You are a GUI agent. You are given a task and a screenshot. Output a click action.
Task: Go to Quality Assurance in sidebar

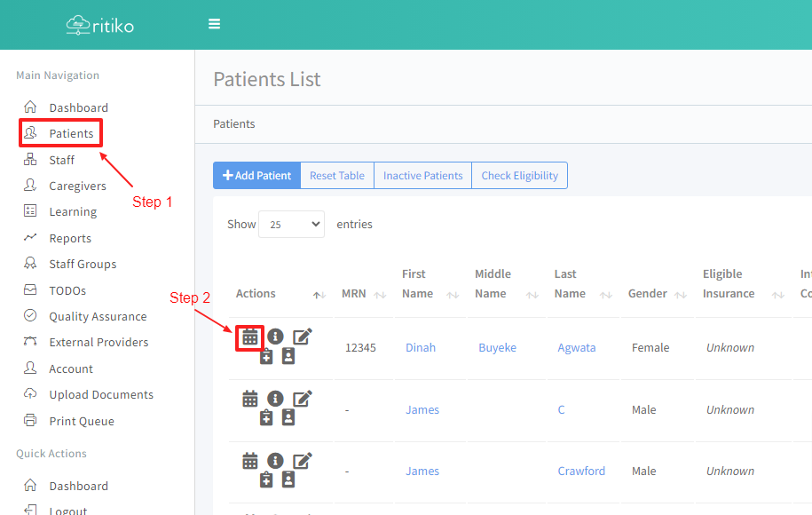pos(98,316)
